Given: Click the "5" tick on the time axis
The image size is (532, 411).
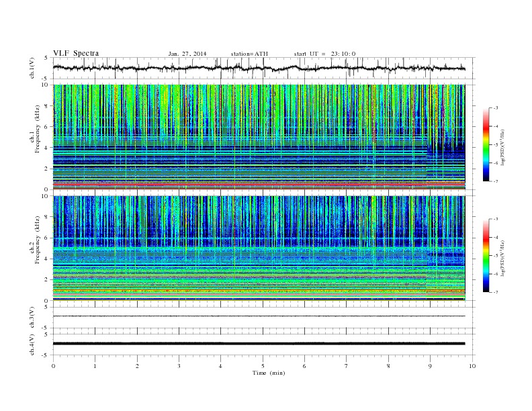Looking at the screenshot, I should [x=263, y=366].
